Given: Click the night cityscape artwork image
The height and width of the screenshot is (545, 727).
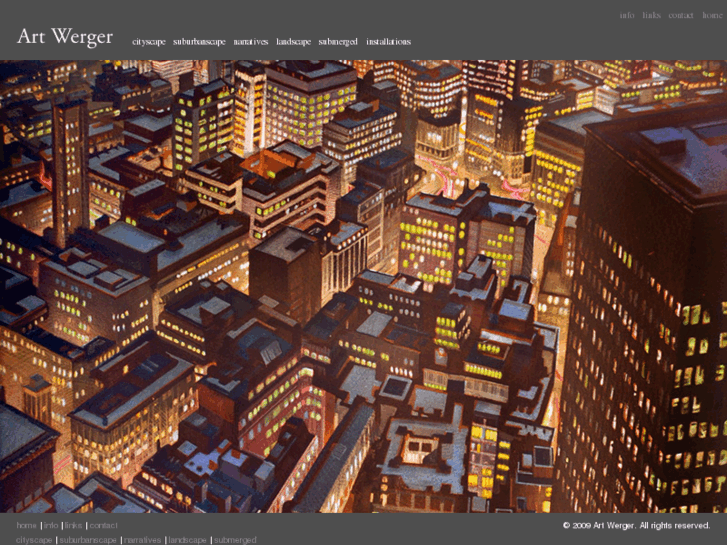Looking at the screenshot, I should 364,286.
